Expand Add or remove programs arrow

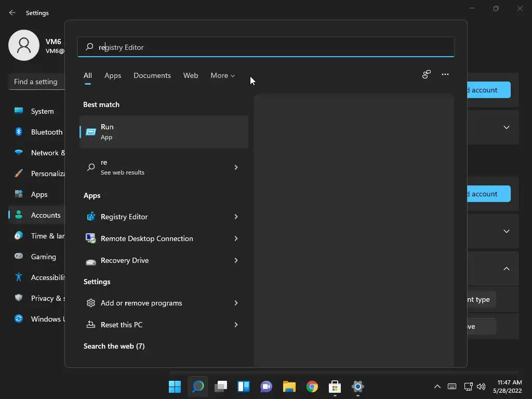(236, 303)
